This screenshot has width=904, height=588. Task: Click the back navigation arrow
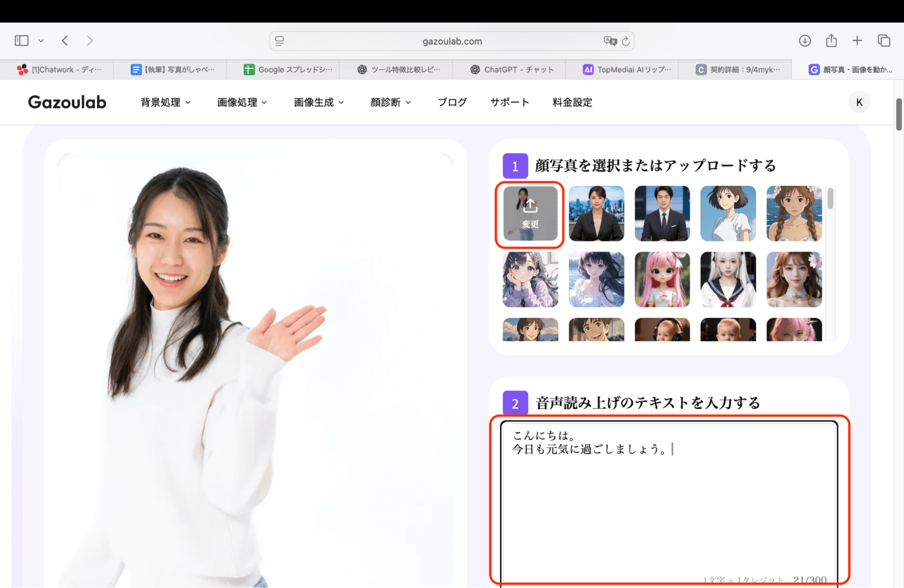pyautogui.click(x=65, y=40)
